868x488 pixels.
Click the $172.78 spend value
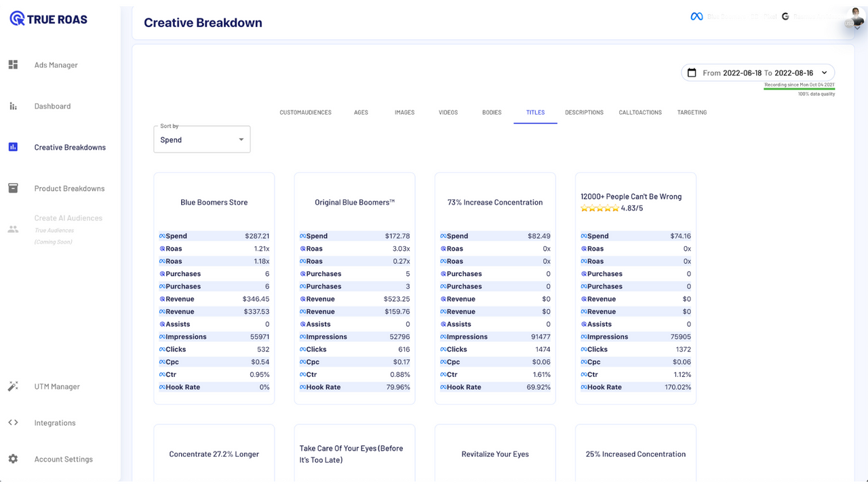tap(397, 236)
